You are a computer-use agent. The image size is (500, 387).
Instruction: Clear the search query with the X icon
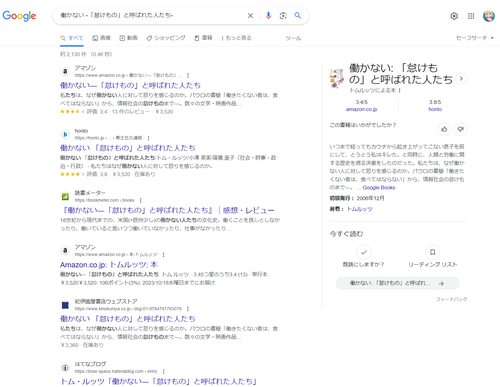(x=250, y=16)
